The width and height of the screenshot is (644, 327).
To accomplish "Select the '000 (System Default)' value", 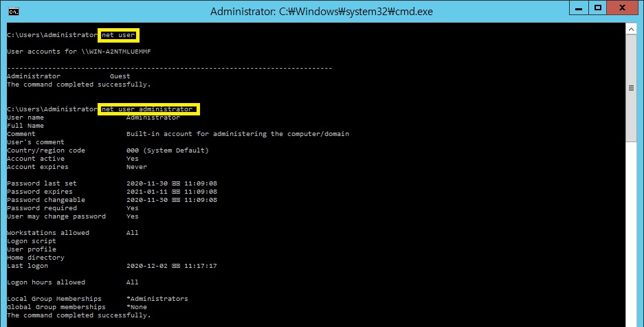I will [168, 150].
